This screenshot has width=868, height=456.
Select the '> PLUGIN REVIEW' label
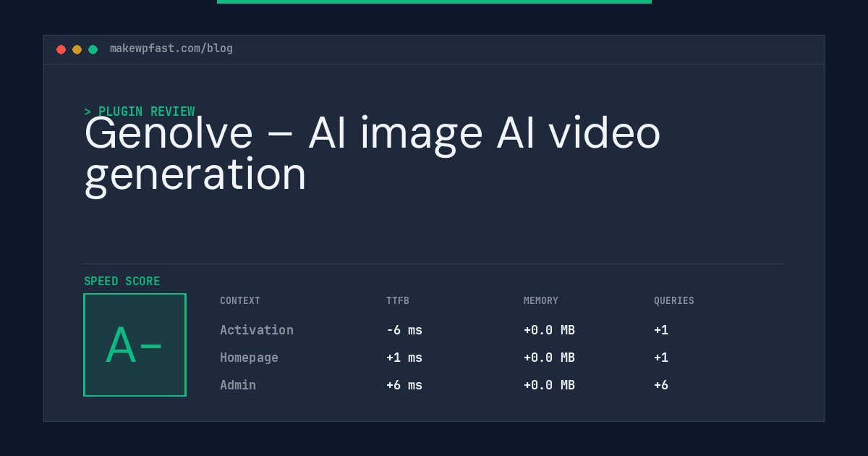140,111
